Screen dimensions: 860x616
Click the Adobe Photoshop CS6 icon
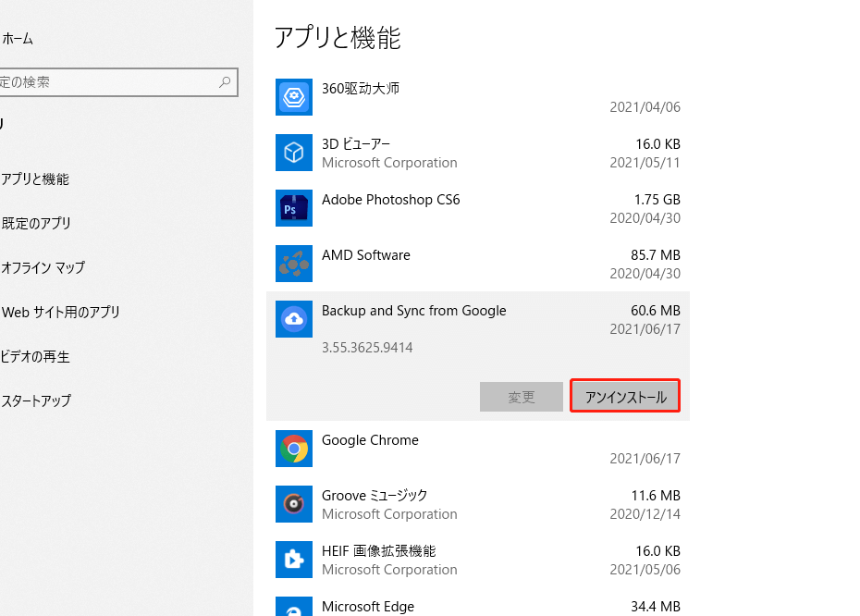[x=294, y=208]
